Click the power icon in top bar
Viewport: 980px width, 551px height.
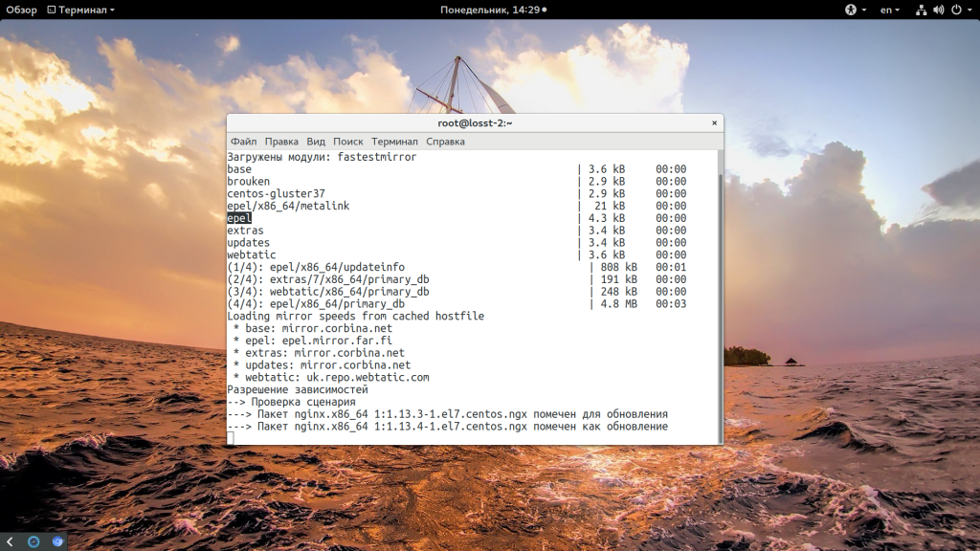[955, 10]
